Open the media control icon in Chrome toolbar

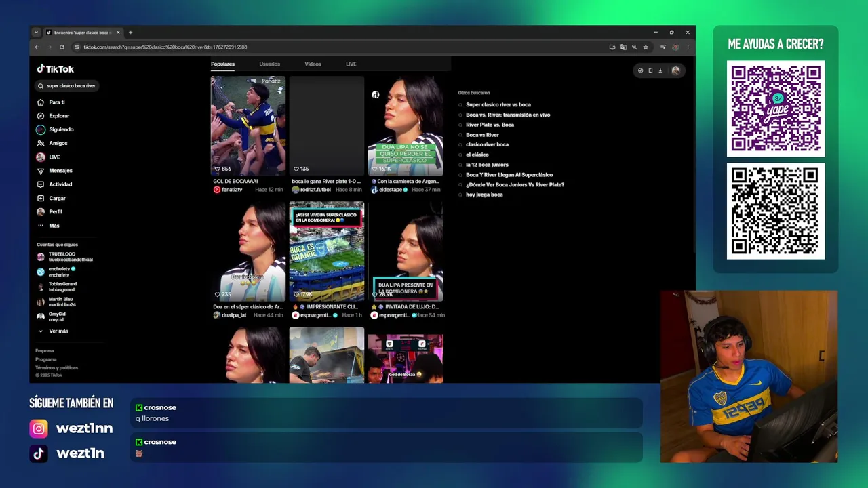coord(663,47)
